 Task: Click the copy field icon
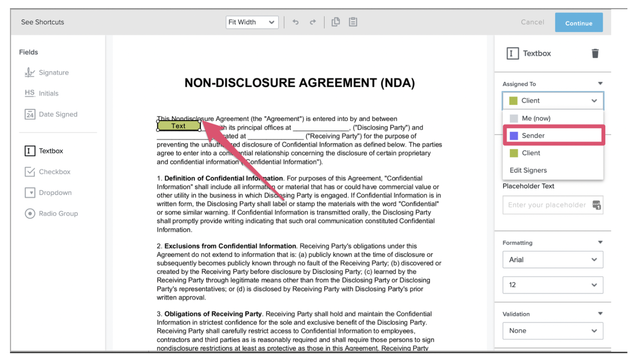[x=336, y=22]
